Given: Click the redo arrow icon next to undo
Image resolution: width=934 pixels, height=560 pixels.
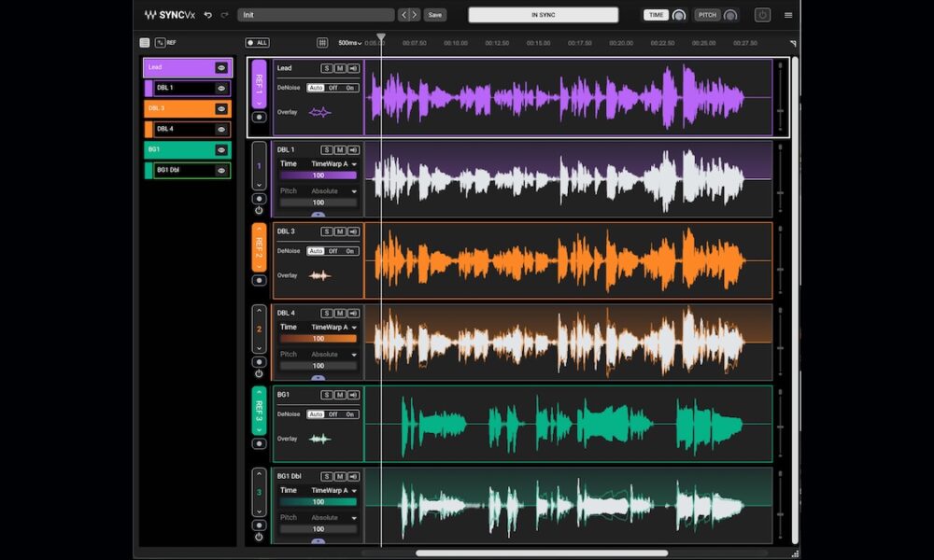Looking at the screenshot, I should click(x=223, y=14).
